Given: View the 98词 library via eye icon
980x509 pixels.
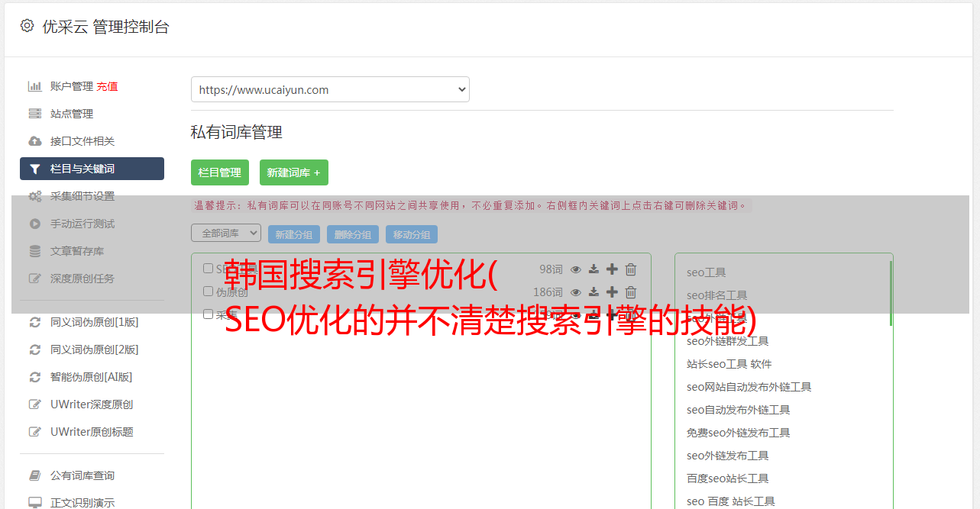Looking at the screenshot, I should pos(576,269).
